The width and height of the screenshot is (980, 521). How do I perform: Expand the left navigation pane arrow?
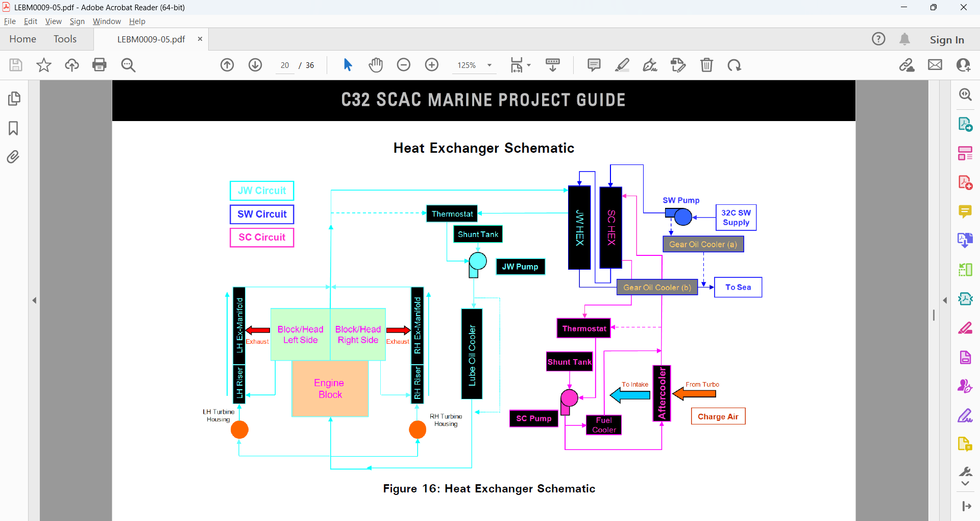pyautogui.click(x=34, y=300)
